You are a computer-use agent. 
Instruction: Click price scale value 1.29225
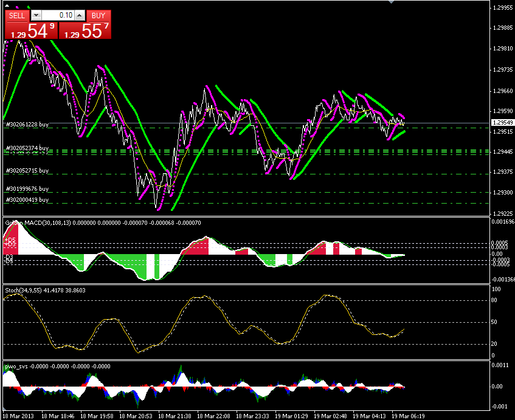point(503,214)
